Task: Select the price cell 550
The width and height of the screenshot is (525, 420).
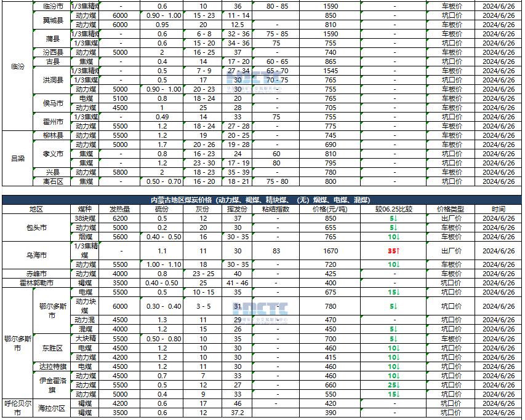Action: (x=330, y=394)
